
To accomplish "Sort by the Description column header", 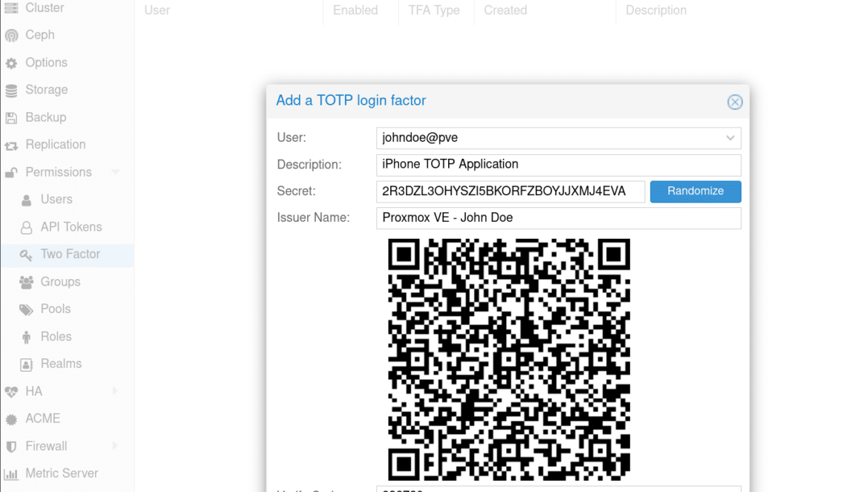I will 656,10.
